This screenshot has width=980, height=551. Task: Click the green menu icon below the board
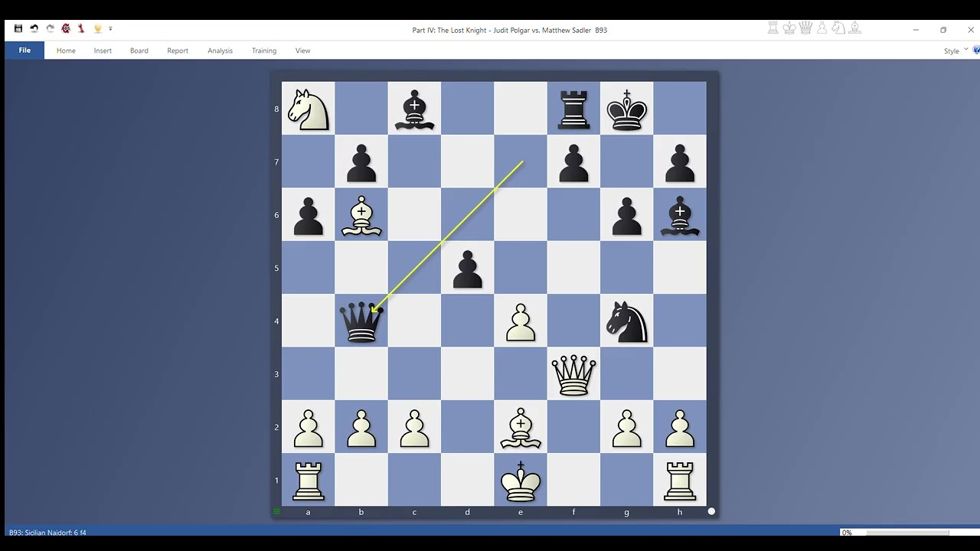coord(276,512)
